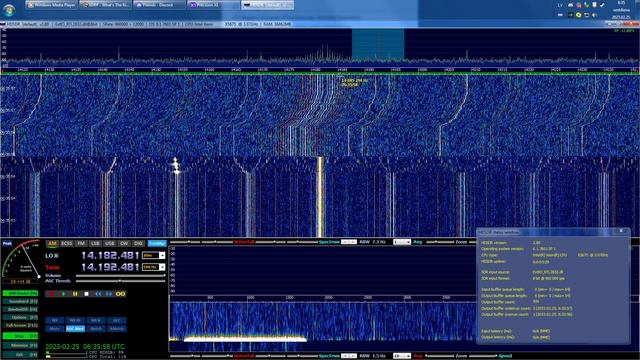Toggle the yellow loop playback icon

point(120,294)
